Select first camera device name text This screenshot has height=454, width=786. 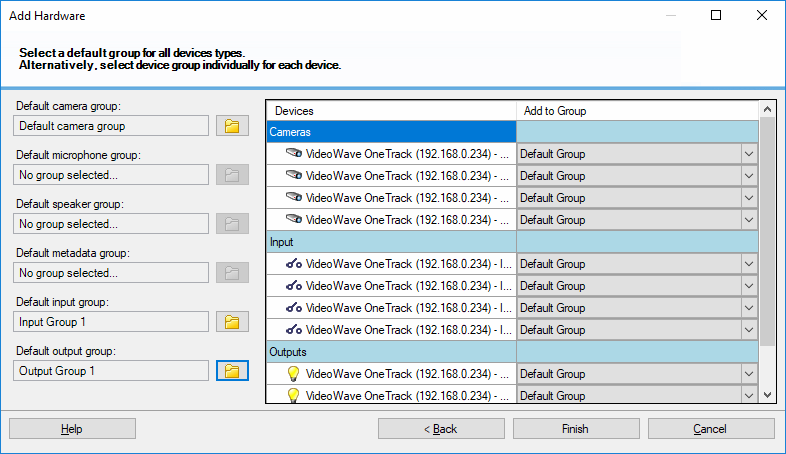click(x=407, y=154)
